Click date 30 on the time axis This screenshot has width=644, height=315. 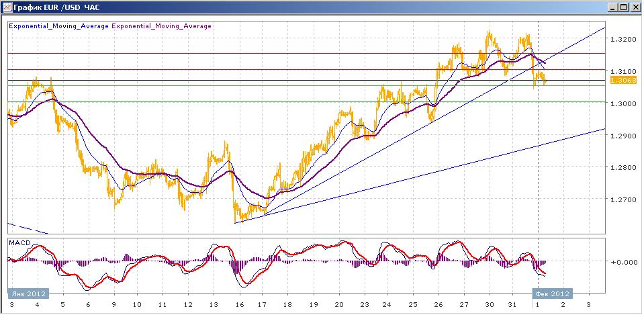coord(489,305)
